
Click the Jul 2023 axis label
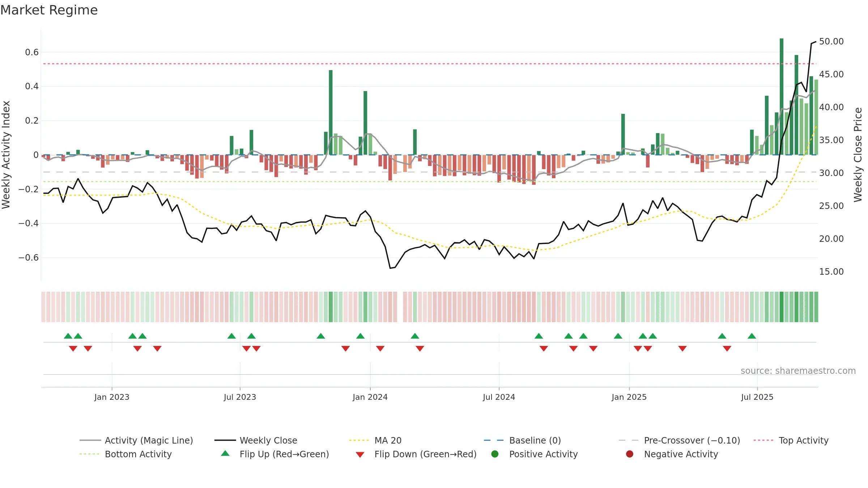tap(240, 397)
